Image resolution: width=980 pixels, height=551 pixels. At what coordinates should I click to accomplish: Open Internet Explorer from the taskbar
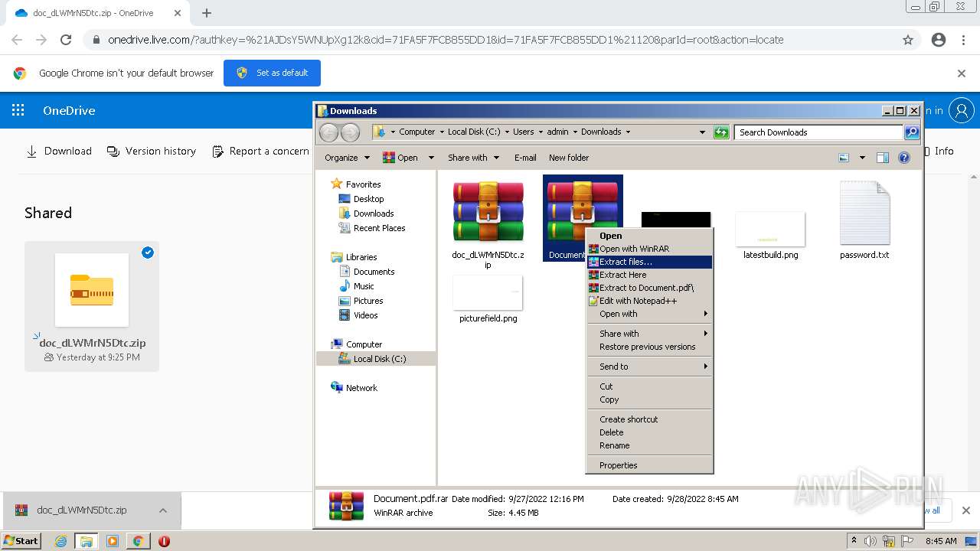point(60,541)
